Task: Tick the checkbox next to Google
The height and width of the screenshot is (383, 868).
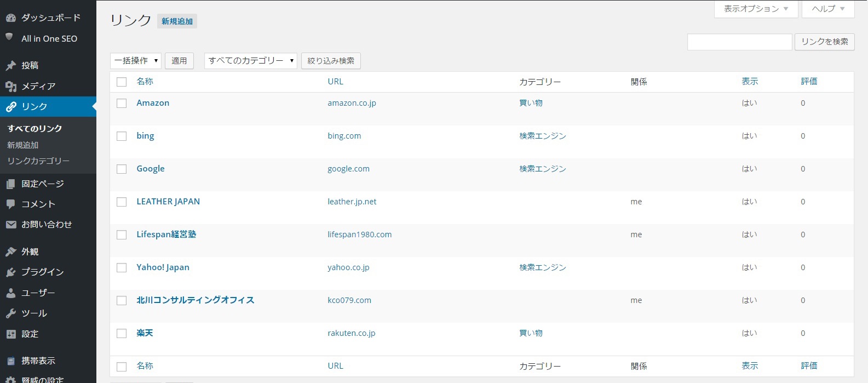Action: tap(122, 169)
